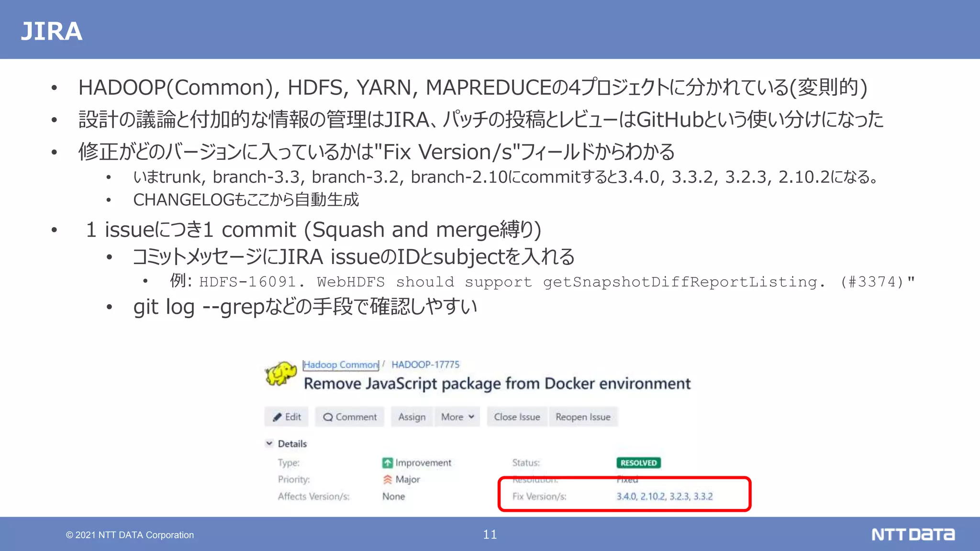Image resolution: width=980 pixels, height=551 pixels.
Task: Collapse the Details section chevron
Action: 269,443
